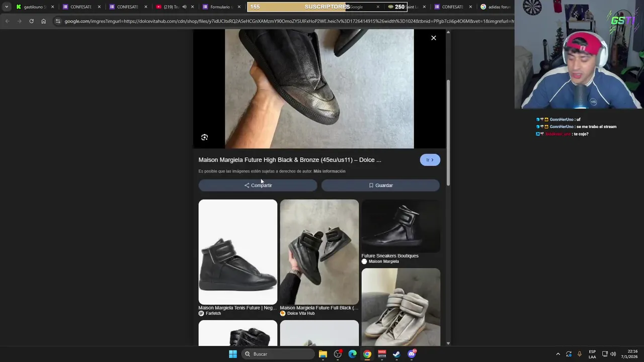Change the ESP LAA keyboard language
This screenshot has width=644, height=362.
coord(592,354)
